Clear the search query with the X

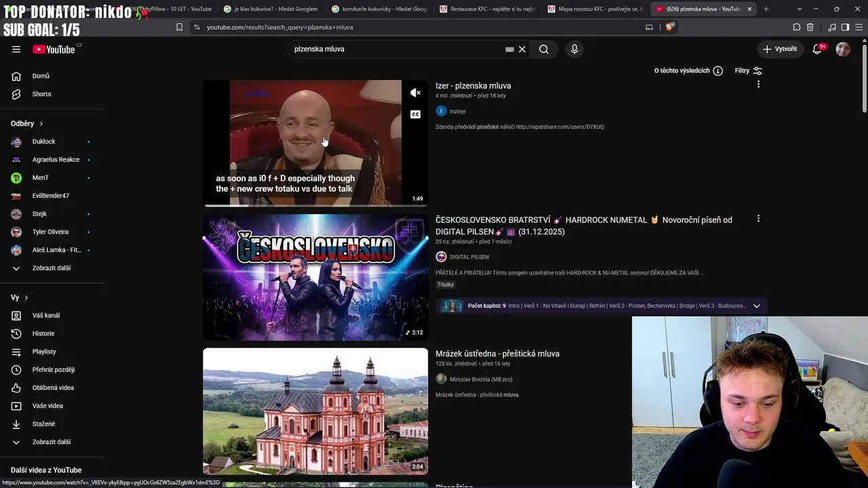(x=522, y=49)
